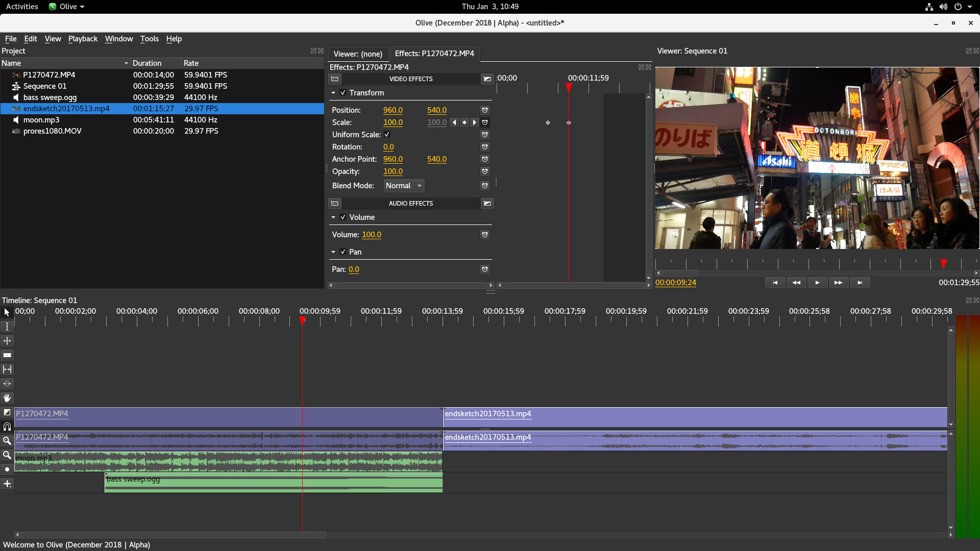Select the razor/cut tool in timeline
980x551 pixels.
click(8, 355)
